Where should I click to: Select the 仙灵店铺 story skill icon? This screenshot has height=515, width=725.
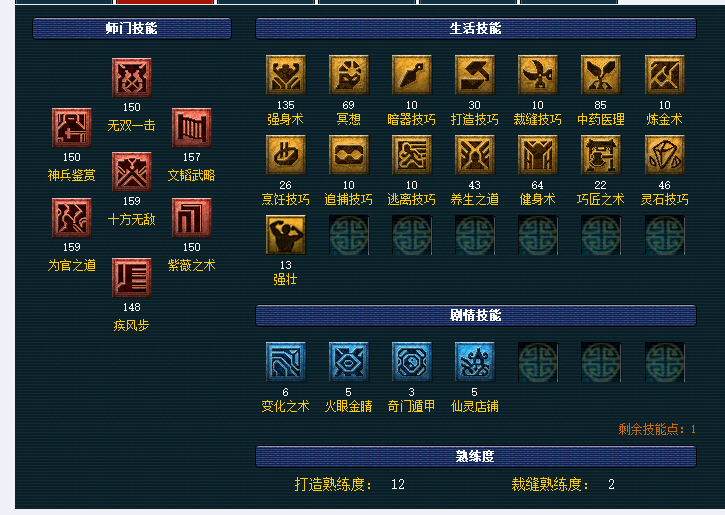(x=475, y=362)
